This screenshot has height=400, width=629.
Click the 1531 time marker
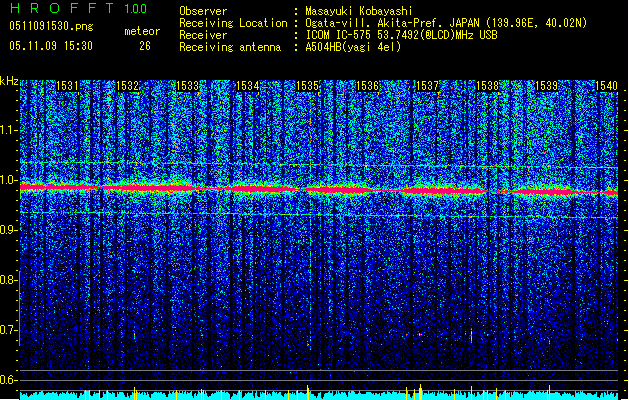67,86
